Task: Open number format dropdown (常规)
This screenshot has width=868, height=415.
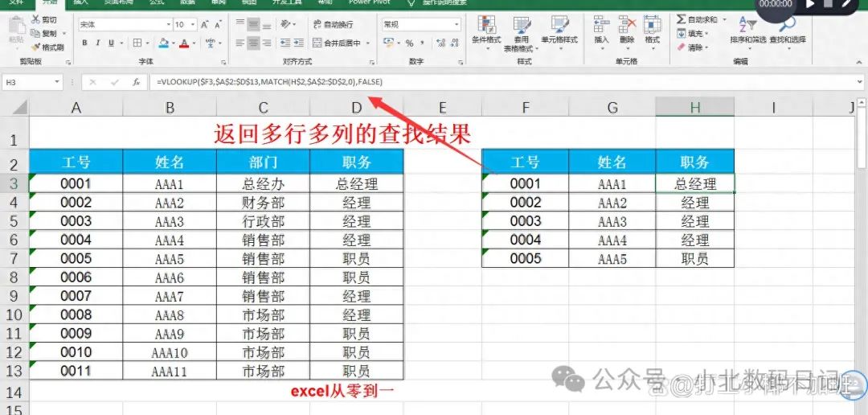Action: [457, 25]
